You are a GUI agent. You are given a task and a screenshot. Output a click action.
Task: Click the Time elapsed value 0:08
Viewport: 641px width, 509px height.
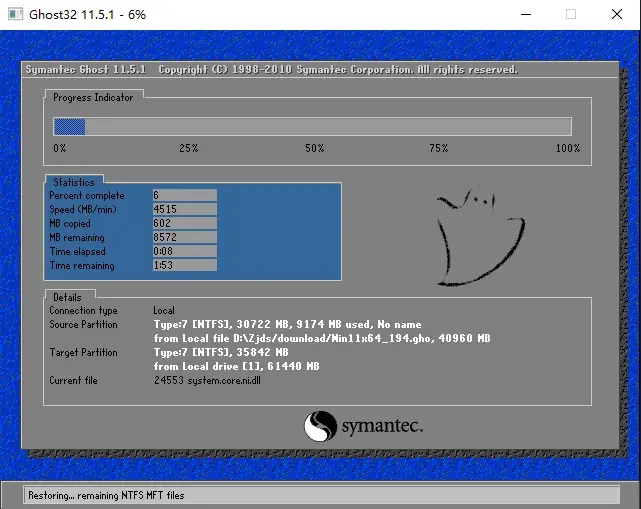tap(185, 251)
